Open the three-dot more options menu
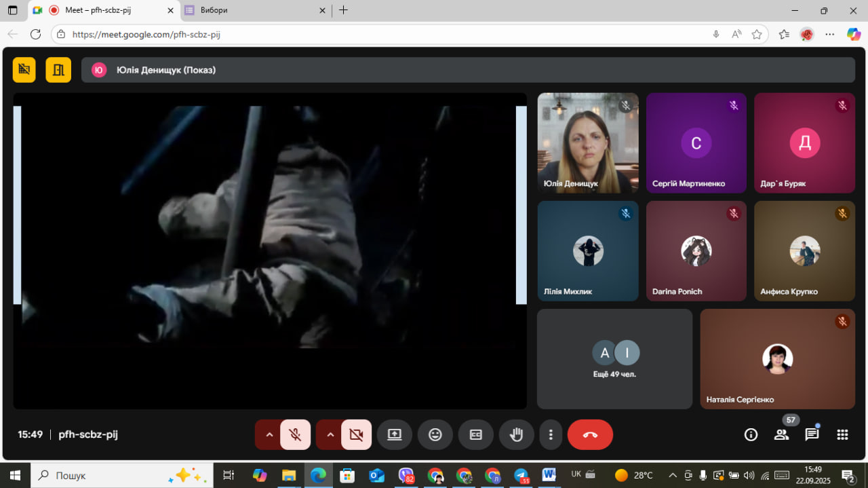Viewport: 868px width, 488px height. (551, 435)
